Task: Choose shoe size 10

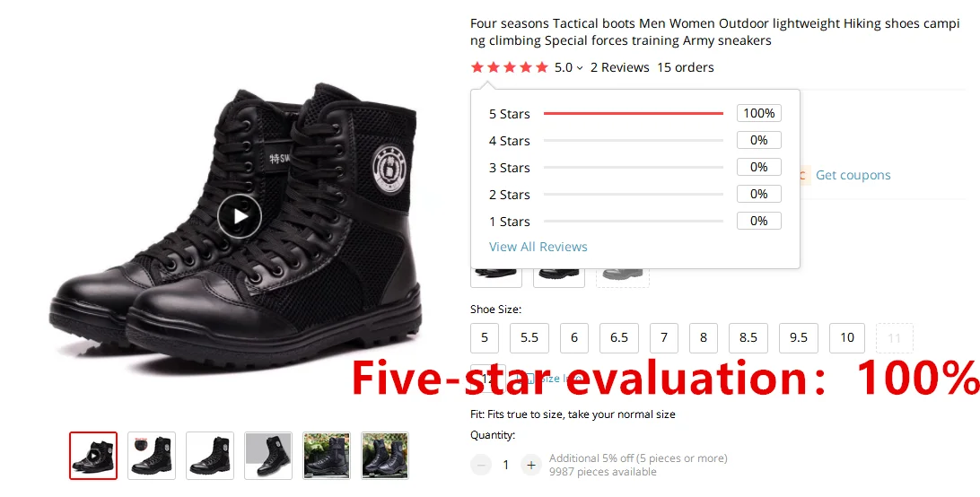Action: click(x=847, y=337)
